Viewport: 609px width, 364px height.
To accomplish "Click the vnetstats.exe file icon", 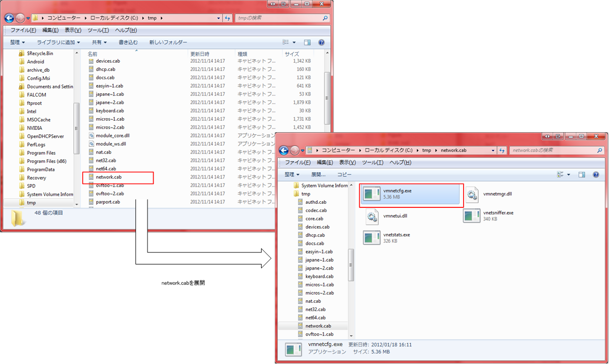I will (x=371, y=238).
